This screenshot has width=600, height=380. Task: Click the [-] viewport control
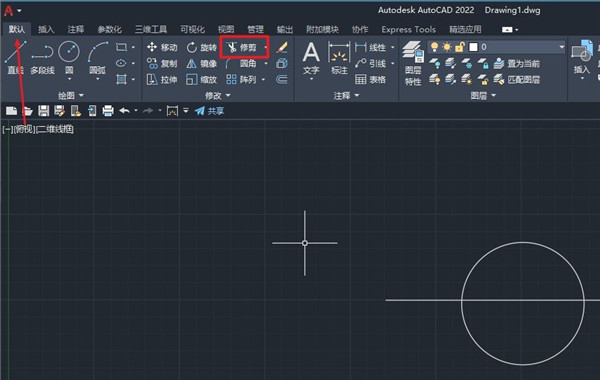pyautogui.click(x=7, y=129)
